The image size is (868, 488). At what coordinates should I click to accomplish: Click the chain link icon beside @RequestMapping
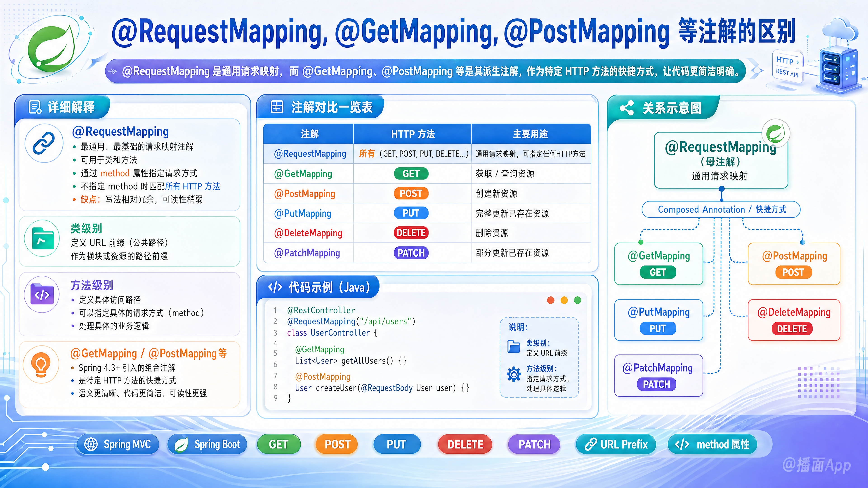[x=44, y=143]
